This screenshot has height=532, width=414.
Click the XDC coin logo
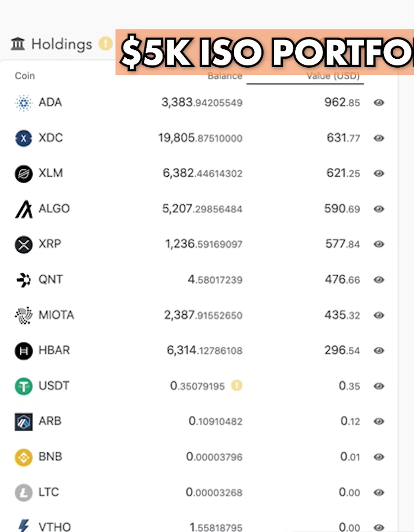coord(23,138)
